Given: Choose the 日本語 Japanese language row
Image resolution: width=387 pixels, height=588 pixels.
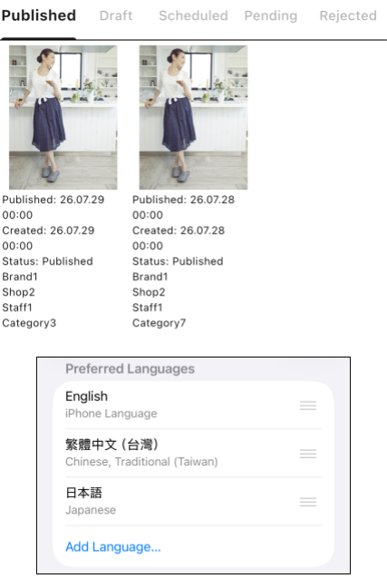Looking at the screenshot, I should coord(193,501).
